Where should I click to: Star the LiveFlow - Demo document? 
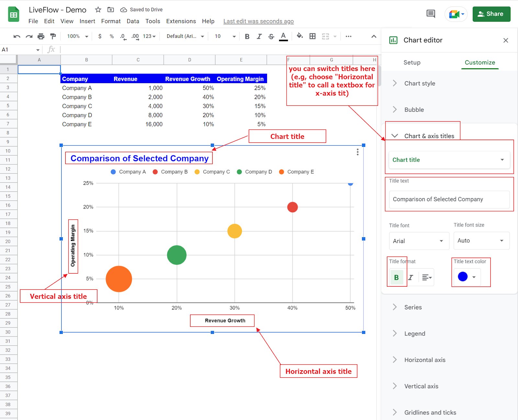coord(98,10)
